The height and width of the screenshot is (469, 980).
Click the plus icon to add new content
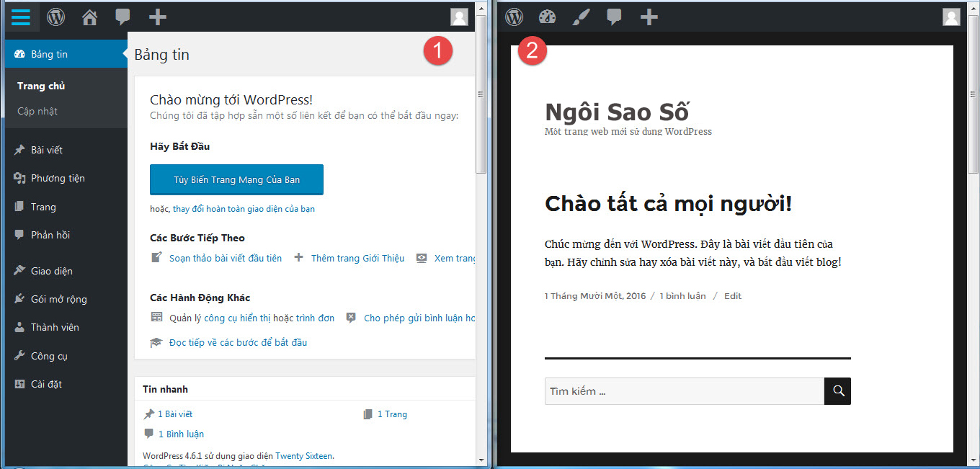[x=156, y=17]
